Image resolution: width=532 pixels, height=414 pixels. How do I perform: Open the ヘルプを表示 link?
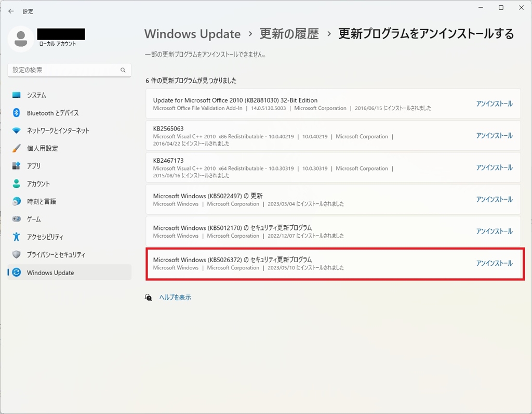175,297
